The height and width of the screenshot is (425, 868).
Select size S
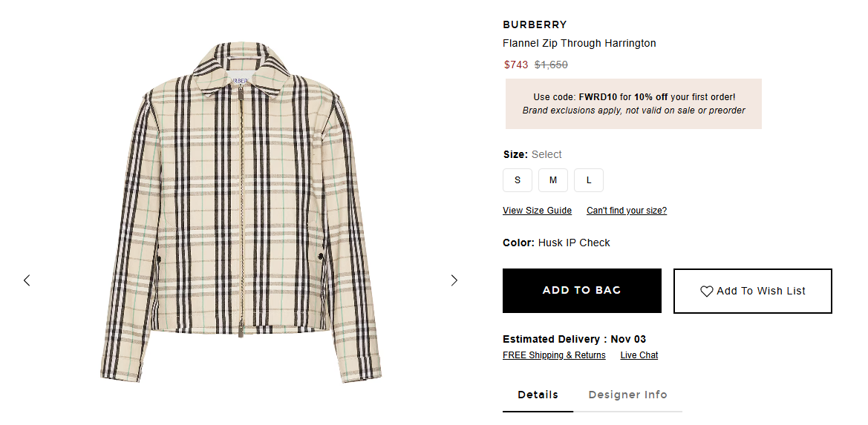518,180
